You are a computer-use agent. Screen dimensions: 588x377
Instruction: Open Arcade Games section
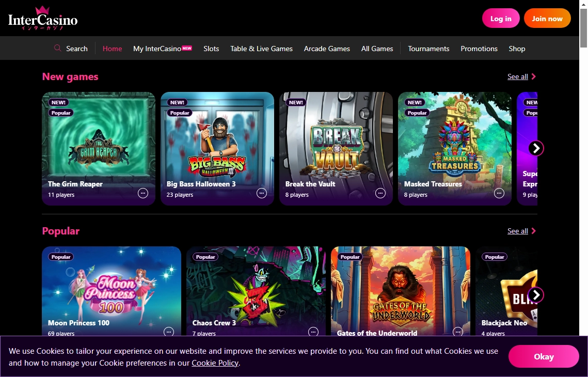click(327, 49)
